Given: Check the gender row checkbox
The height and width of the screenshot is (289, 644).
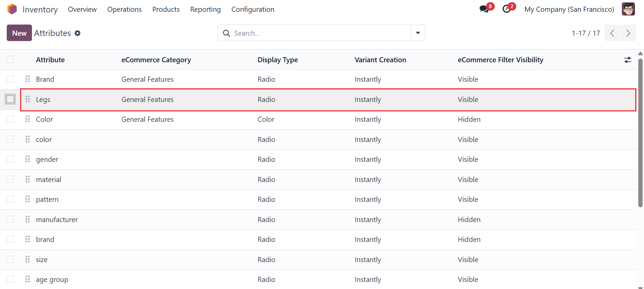Looking at the screenshot, I should coord(10,159).
